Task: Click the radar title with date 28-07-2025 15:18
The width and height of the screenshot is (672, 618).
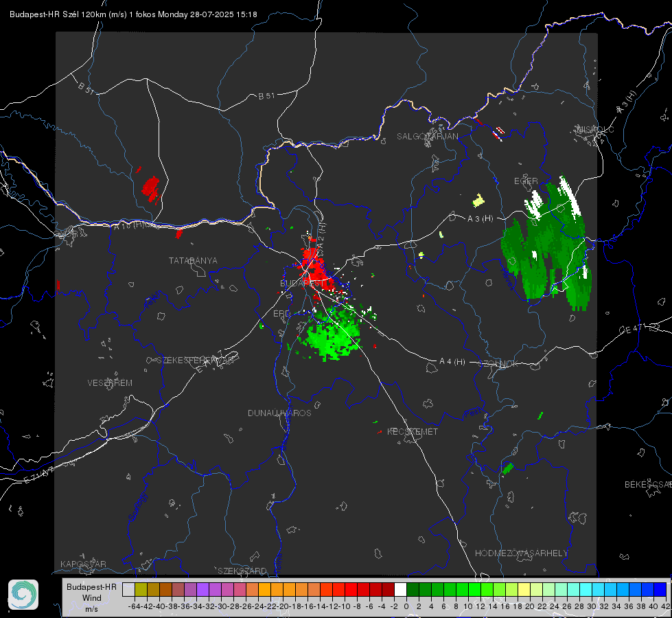Action: [x=133, y=14]
